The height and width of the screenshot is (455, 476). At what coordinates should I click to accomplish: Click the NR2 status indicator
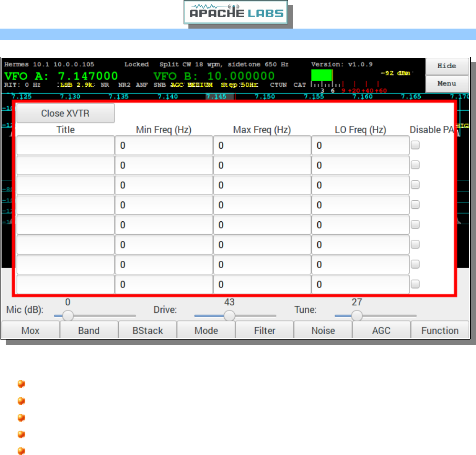[124, 85]
